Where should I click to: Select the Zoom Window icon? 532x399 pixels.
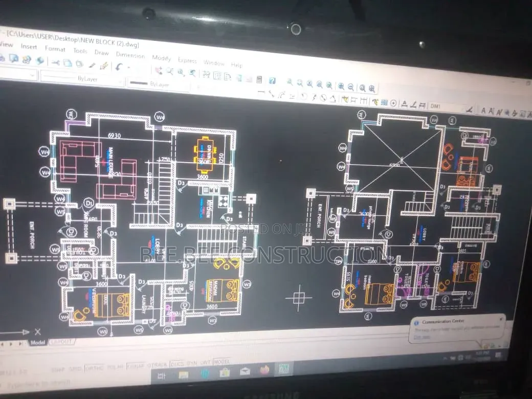(181, 72)
